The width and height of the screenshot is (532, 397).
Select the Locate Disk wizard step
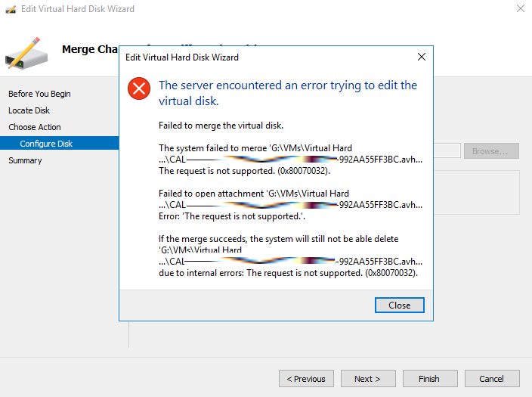[29, 110]
